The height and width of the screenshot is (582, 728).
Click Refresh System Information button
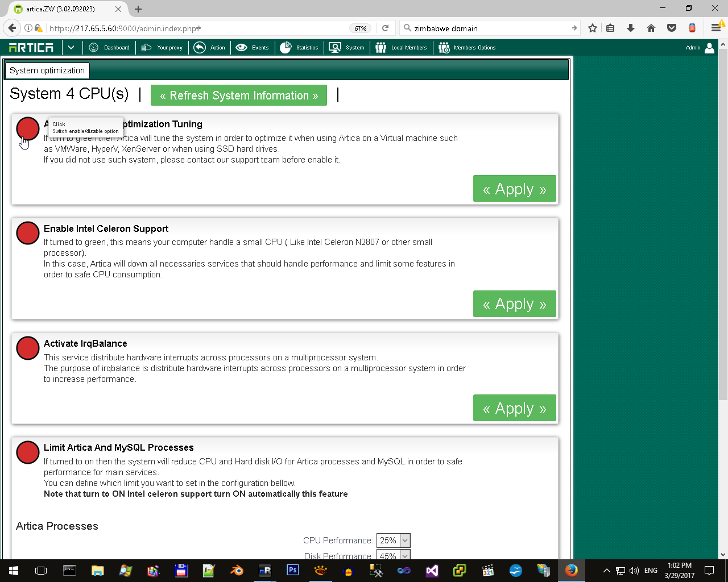(x=239, y=95)
